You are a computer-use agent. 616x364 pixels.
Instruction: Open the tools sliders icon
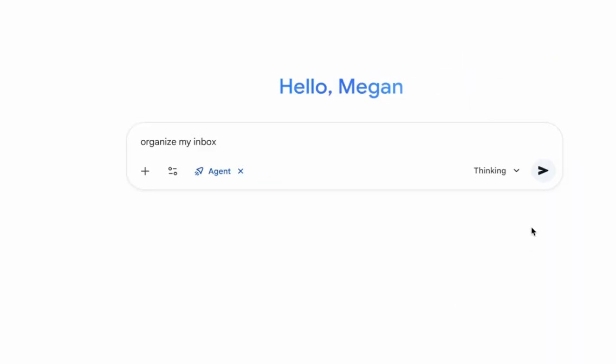173,171
